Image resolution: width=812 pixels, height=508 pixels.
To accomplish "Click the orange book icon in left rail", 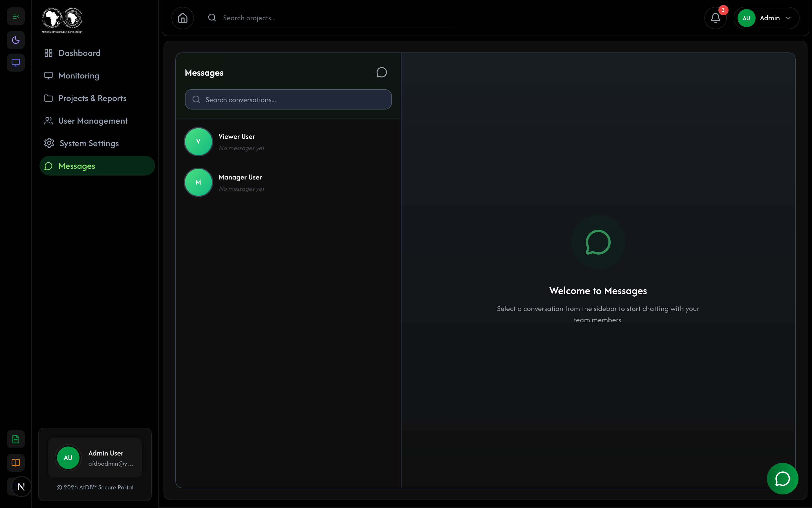I will click(16, 463).
